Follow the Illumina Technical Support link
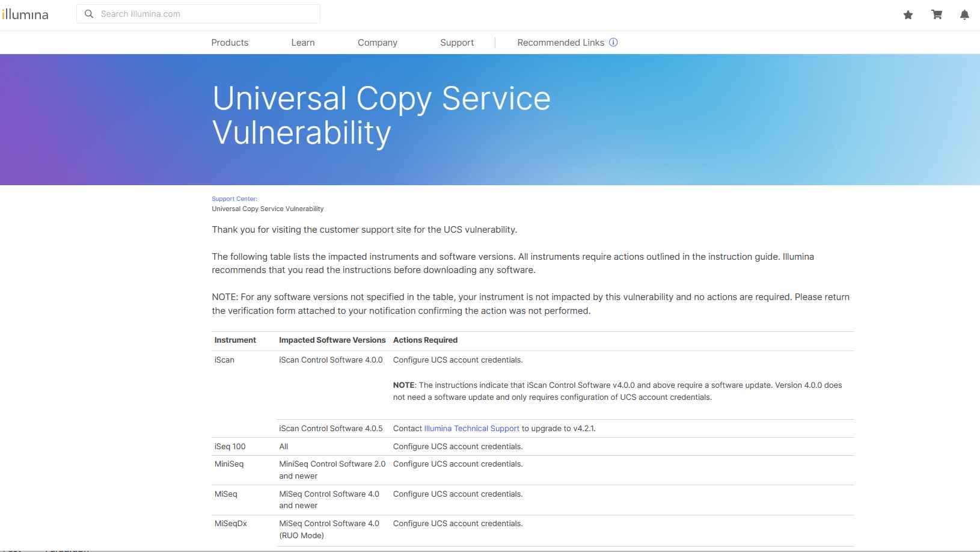This screenshot has width=980, height=552. 471,429
